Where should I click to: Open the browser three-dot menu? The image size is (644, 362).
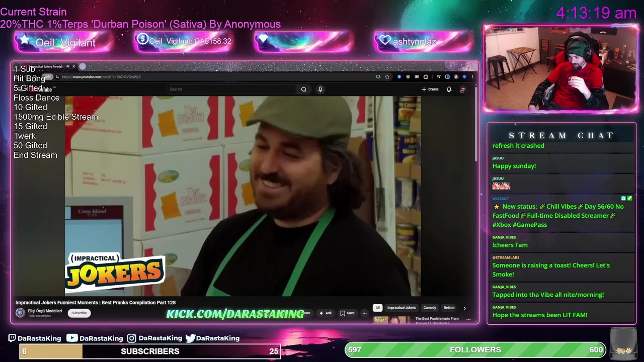[472, 77]
